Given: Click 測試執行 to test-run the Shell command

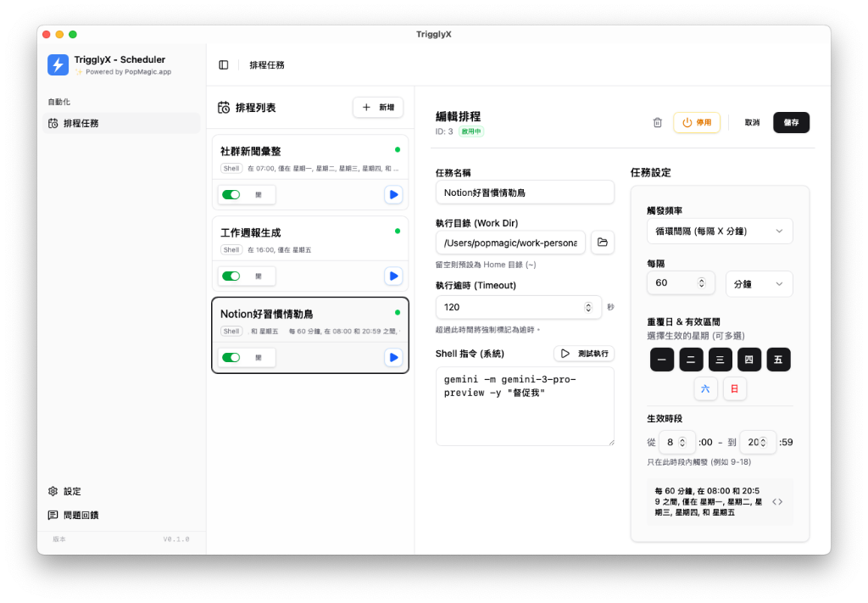Looking at the screenshot, I should [584, 354].
